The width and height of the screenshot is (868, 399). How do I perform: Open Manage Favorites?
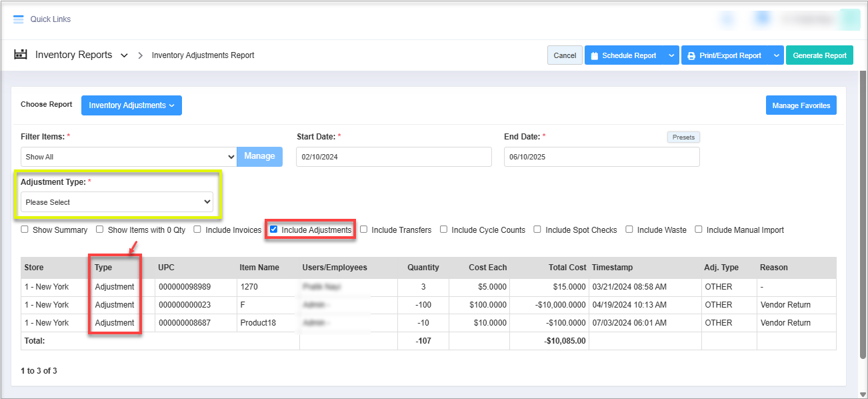801,105
